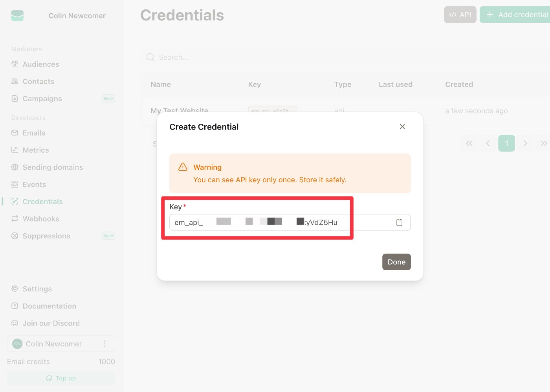Click the Suppressions icon in sidebar
Image resolution: width=550 pixels, height=392 pixels.
15,236
